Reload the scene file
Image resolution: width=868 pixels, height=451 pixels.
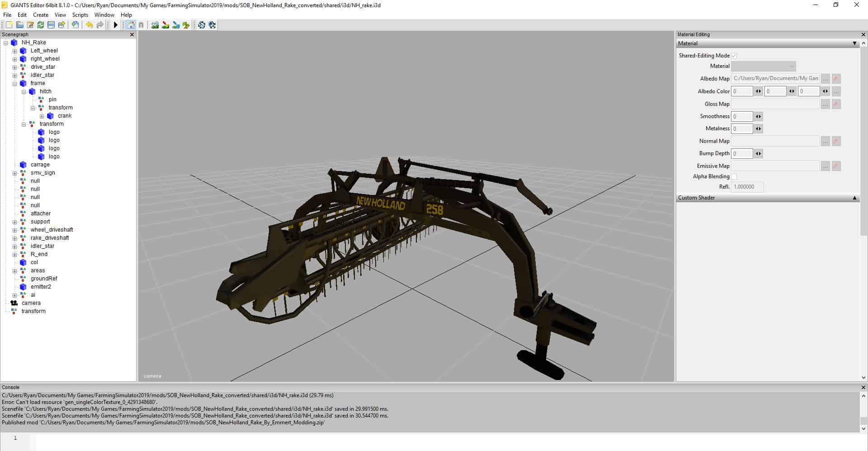coord(40,25)
